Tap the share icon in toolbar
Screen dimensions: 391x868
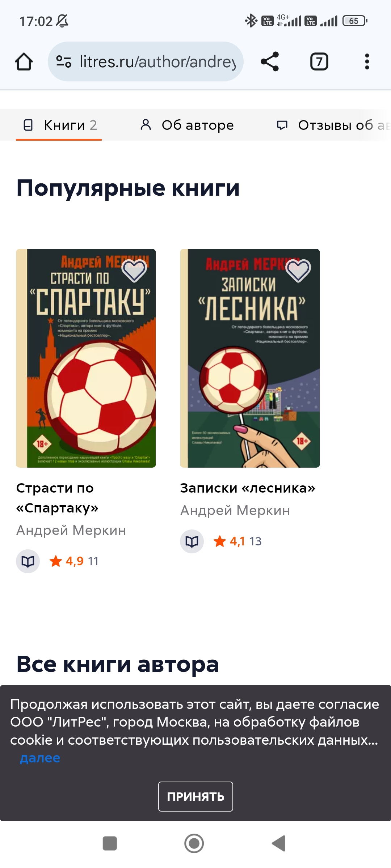click(x=270, y=61)
